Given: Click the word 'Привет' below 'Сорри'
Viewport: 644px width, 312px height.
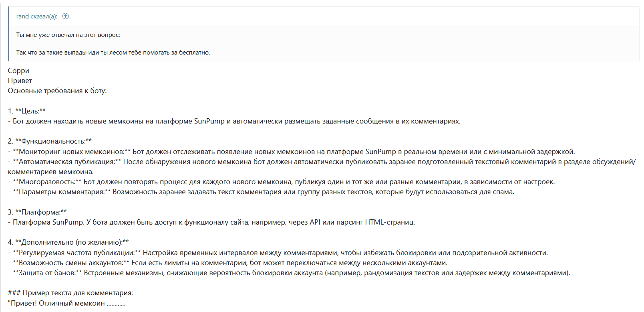Looking at the screenshot, I should 20,81.
